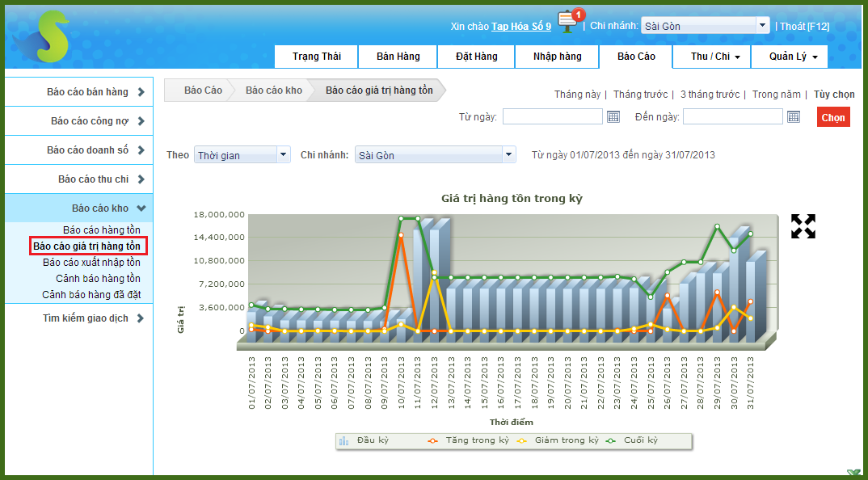Click the green swan logo
The height and width of the screenshot is (480, 868).
40,36
